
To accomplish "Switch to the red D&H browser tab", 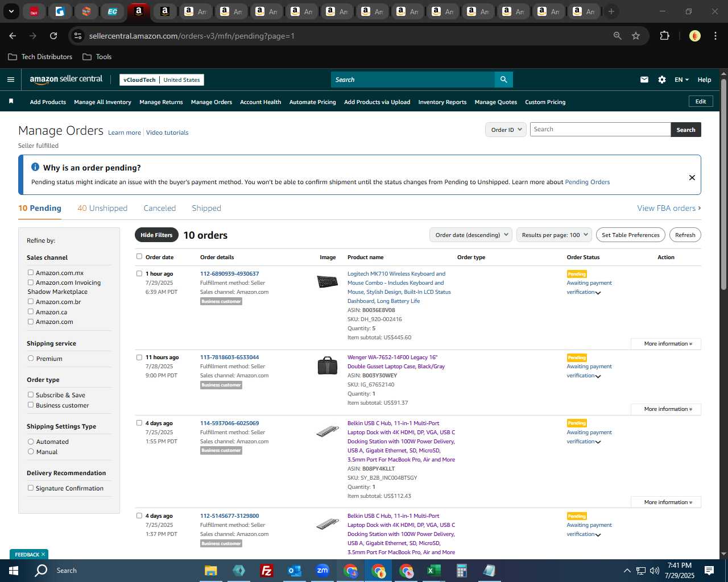I will 34,11.
